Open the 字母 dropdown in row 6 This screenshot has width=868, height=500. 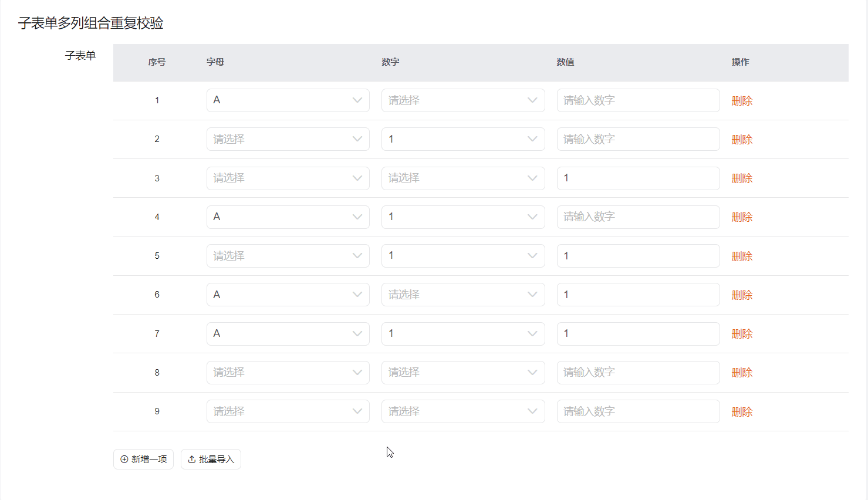pos(288,295)
